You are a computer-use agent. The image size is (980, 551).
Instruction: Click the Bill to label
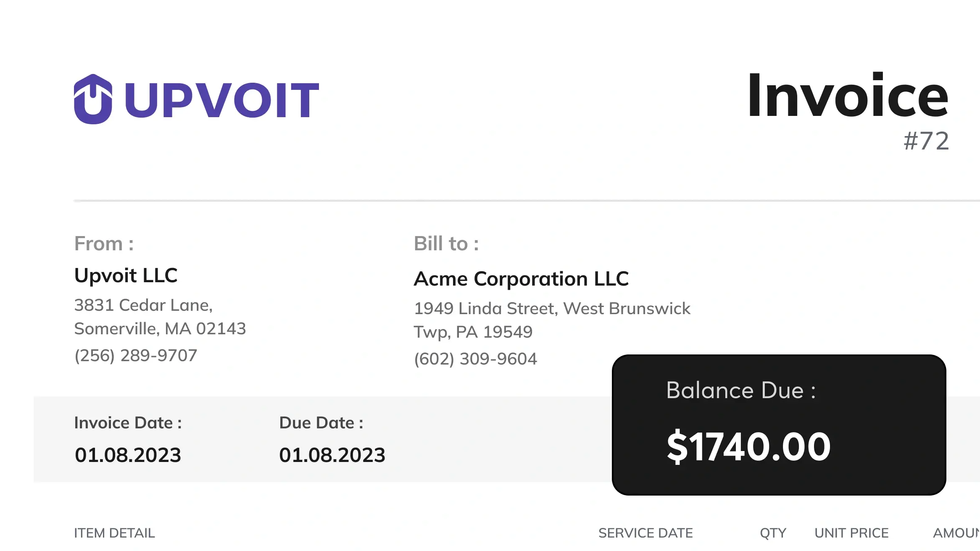coord(446,244)
